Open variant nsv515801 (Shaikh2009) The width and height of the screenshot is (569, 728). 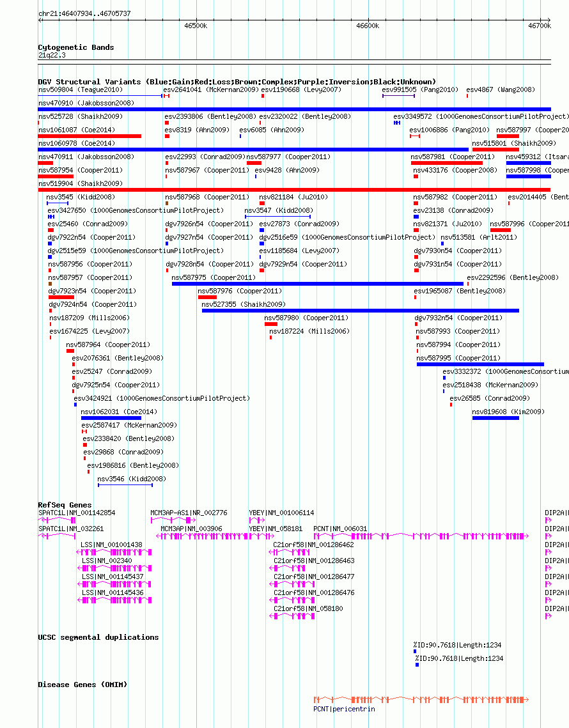514,143
